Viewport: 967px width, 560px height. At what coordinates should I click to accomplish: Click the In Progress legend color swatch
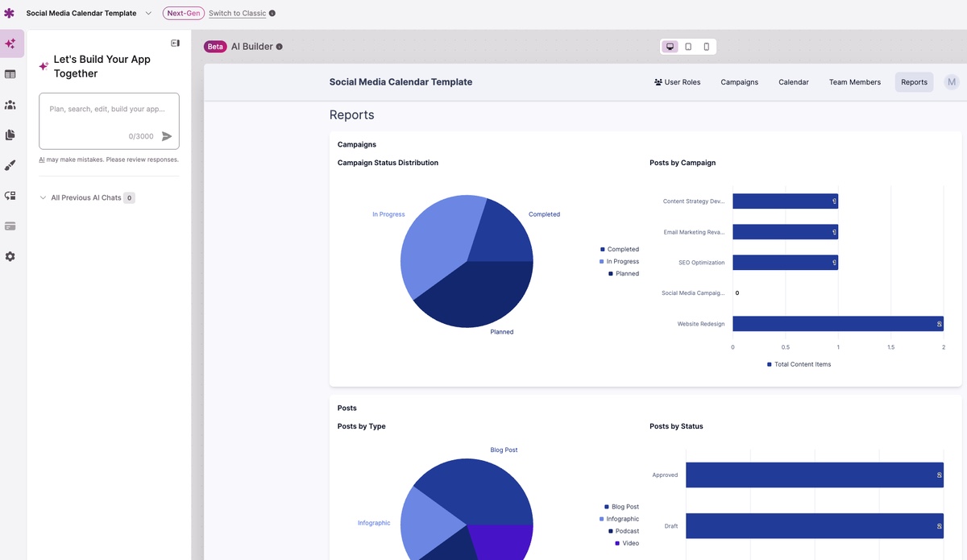point(602,262)
